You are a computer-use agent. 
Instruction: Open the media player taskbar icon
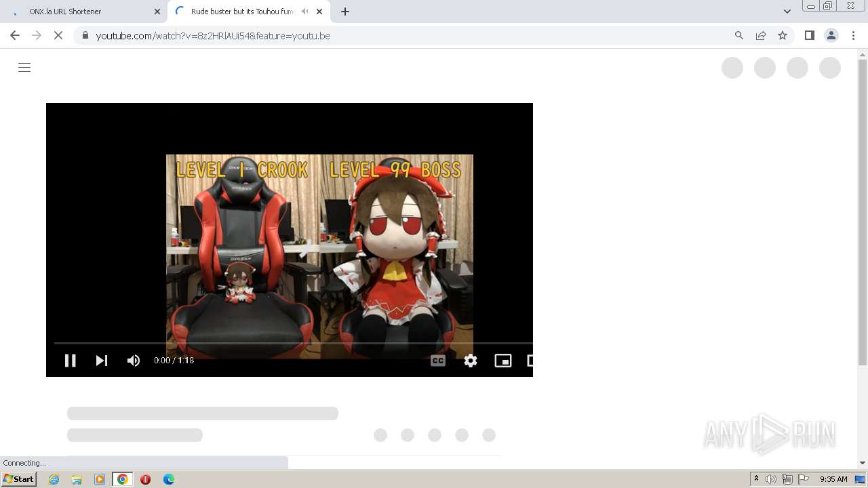point(100,479)
